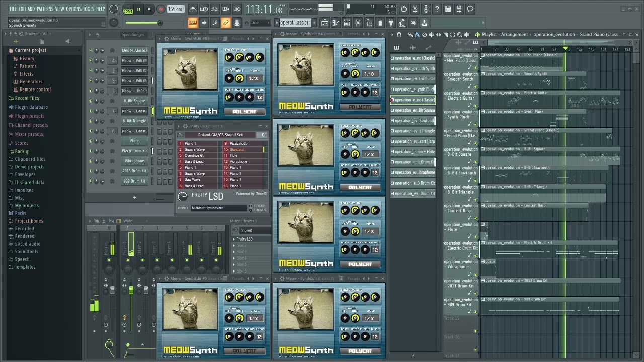Viewport: 644px width, 362px height.
Task: Click the red record button
Action: (x=160, y=9)
